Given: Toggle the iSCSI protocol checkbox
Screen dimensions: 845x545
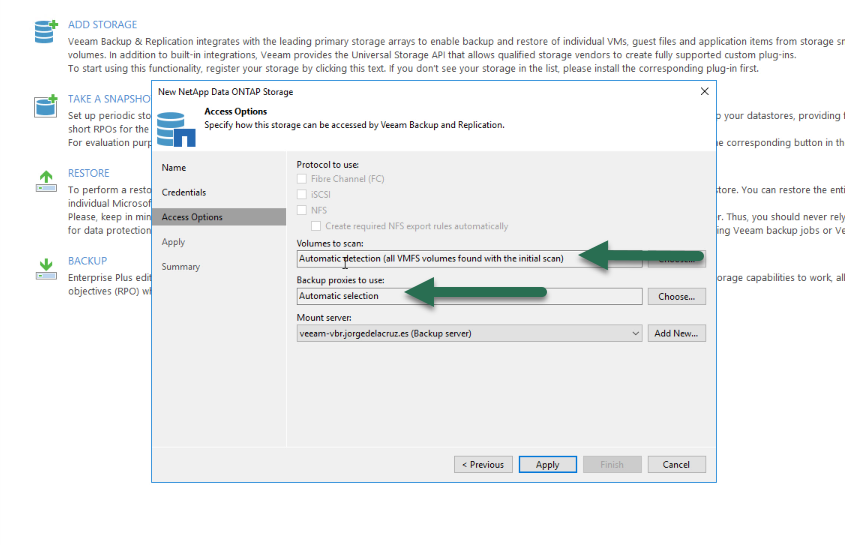Looking at the screenshot, I should pos(302,194).
